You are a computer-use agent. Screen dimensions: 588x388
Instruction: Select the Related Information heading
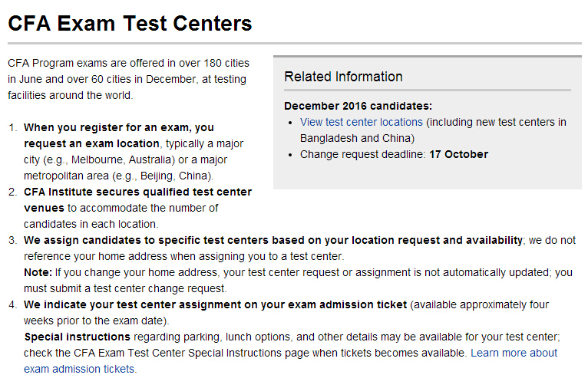343,77
